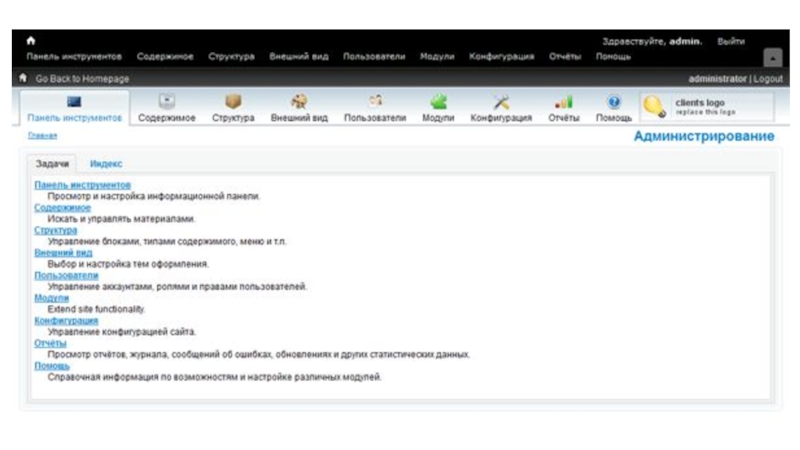Screen dimensions: 800x450
Task: Open the Модули green icon
Action: tap(438, 102)
